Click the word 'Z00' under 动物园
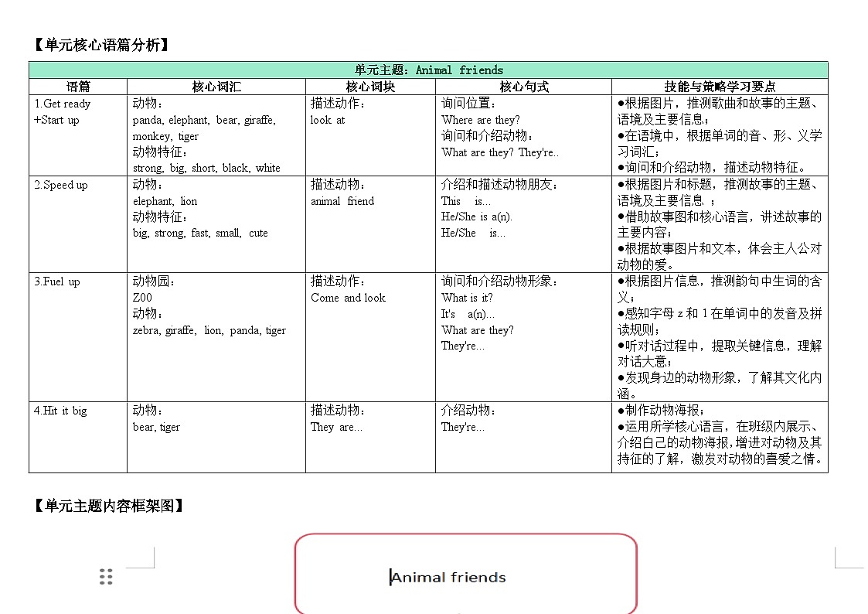 [x=142, y=297]
